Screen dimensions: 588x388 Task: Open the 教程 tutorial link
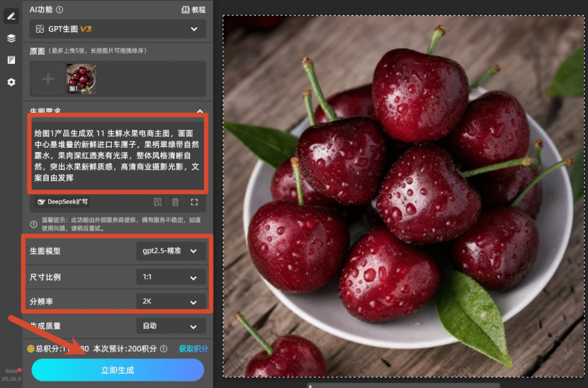[194, 10]
